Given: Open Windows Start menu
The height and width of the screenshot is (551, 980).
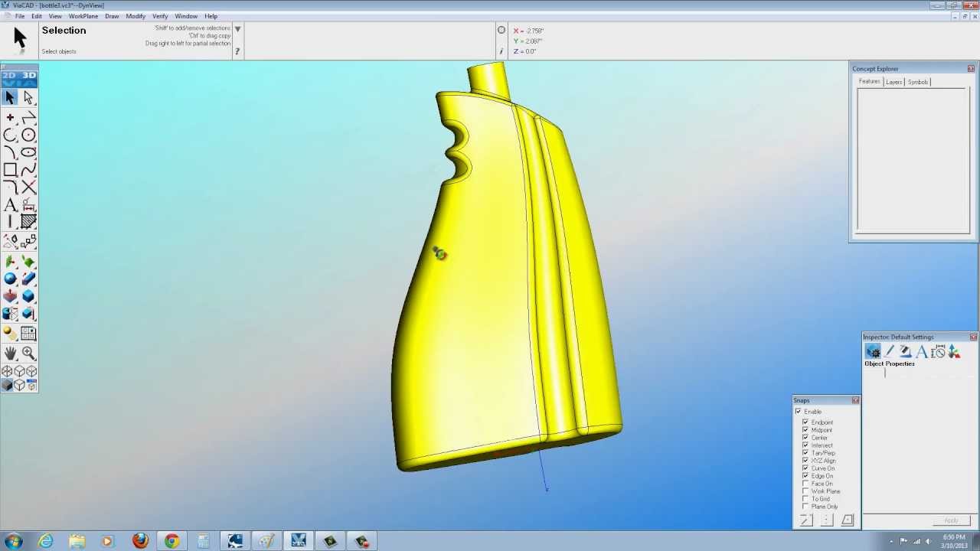Looking at the screenshot, I should [x=13, y=541].
